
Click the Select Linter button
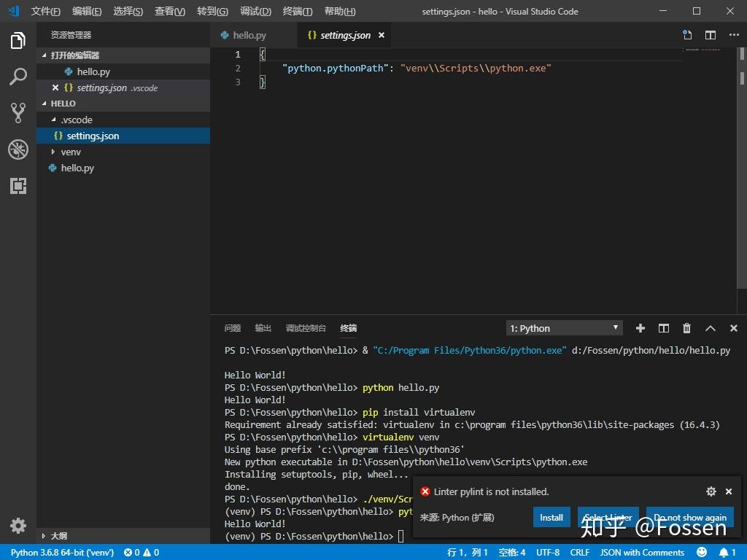[608, 517]
